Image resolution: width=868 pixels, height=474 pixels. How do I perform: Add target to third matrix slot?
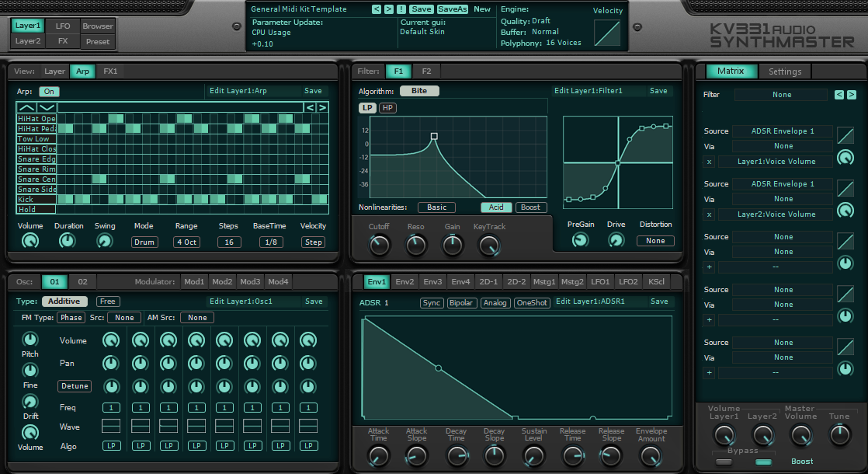pos(709,267)
